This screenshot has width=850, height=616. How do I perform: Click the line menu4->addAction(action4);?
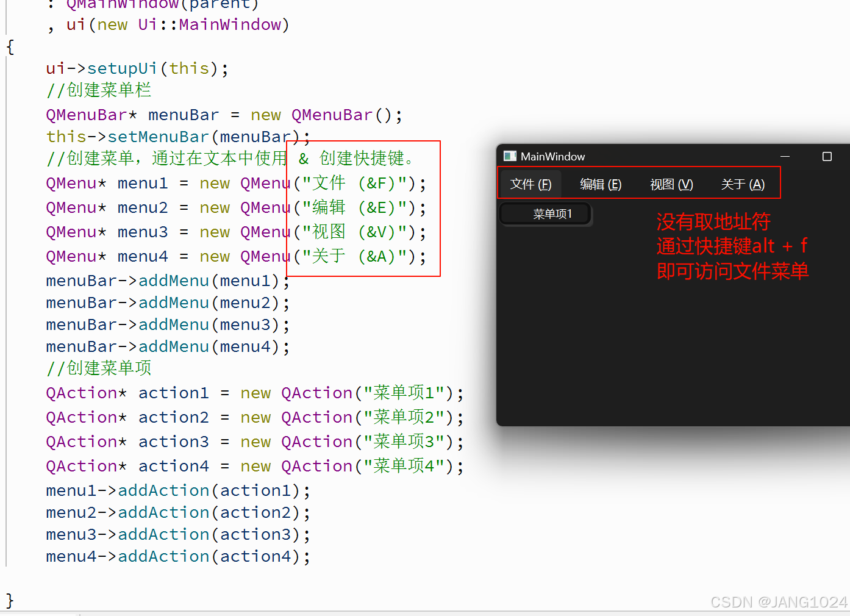tap(178, 556)
